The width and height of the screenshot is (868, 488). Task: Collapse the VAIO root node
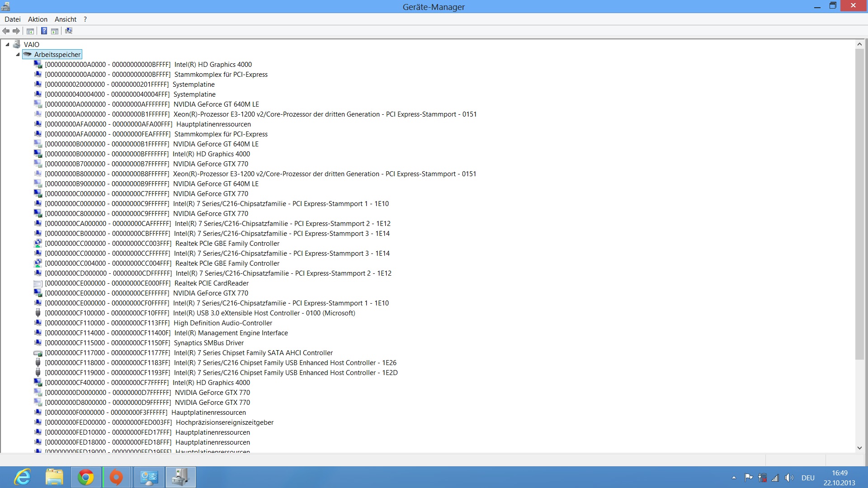coord(8,44)
